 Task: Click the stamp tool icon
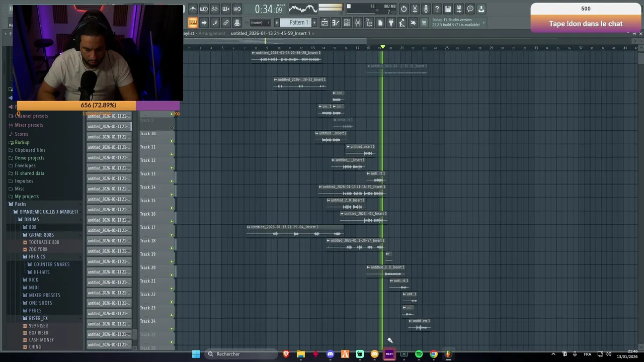click(x=237, y=23)
